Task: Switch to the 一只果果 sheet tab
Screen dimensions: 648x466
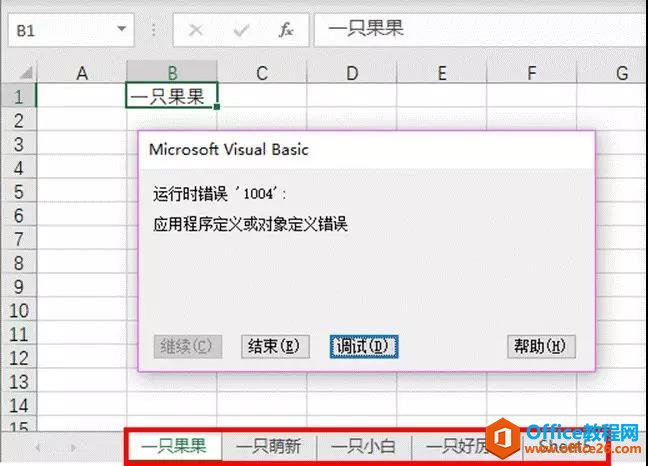Action: (x=174, y=447)
